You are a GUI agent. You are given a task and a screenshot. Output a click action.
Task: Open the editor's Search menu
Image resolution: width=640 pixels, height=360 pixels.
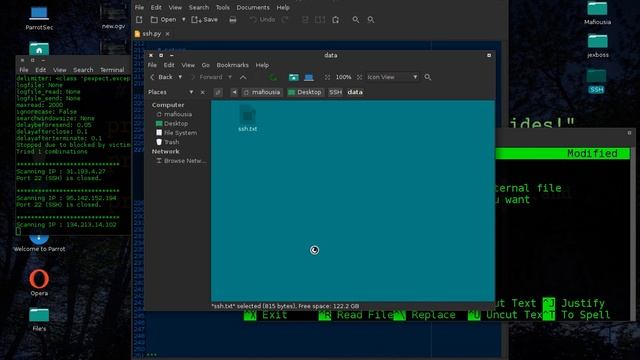[199, 7]
